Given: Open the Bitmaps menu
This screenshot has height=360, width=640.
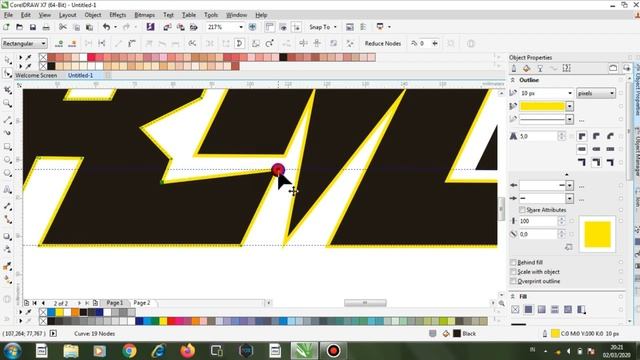Looking at the screenshot, I should [144, 15].
